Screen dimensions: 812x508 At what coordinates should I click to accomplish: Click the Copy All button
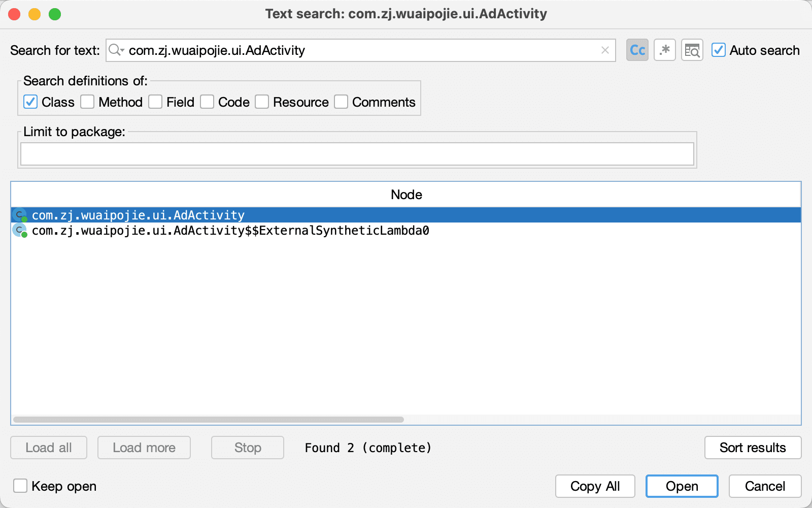click(x=595, y=486)
